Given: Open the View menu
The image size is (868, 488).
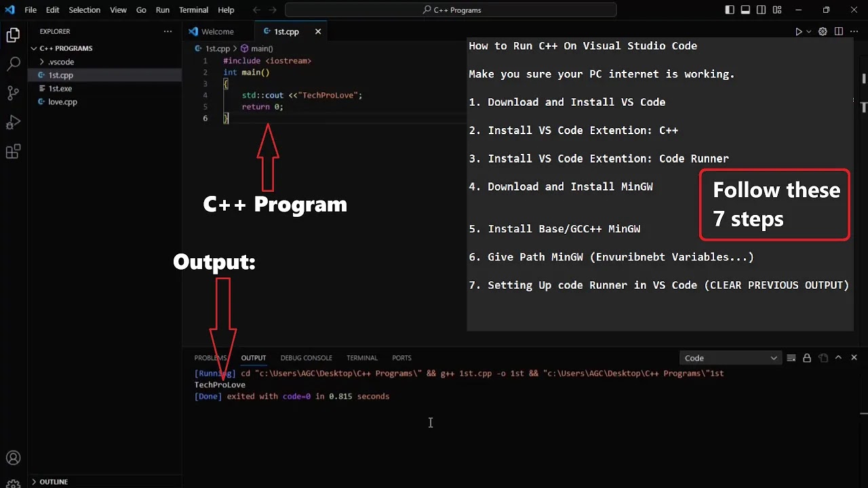Looking at the screenshot, I should coord(118,10).
